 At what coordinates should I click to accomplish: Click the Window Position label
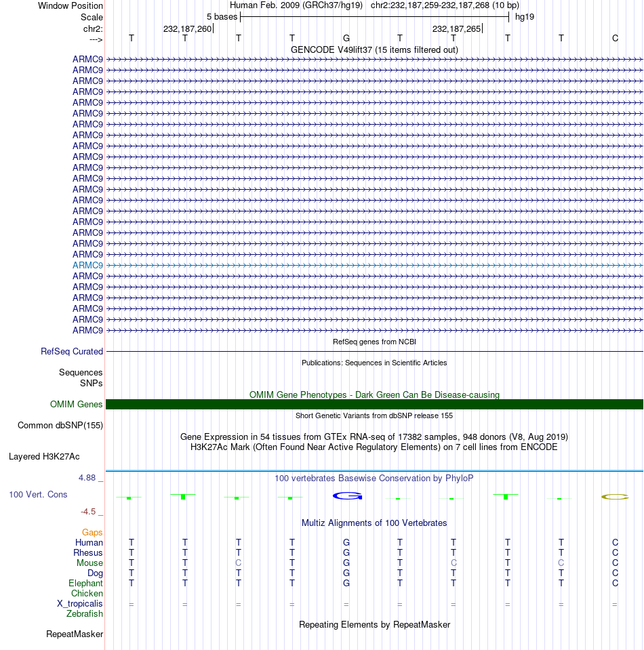tap(70, 6)
